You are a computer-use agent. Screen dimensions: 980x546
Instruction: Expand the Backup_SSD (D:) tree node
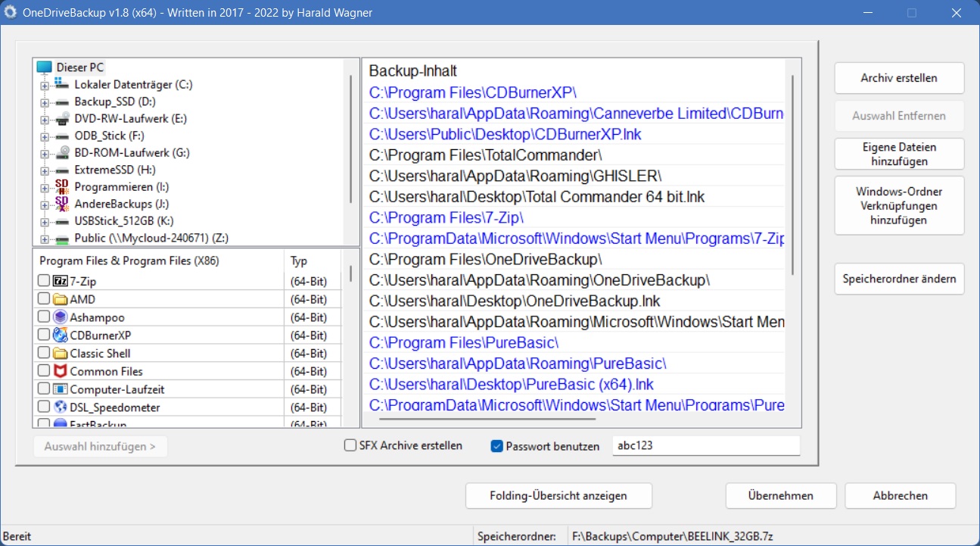tap(45, 102)
